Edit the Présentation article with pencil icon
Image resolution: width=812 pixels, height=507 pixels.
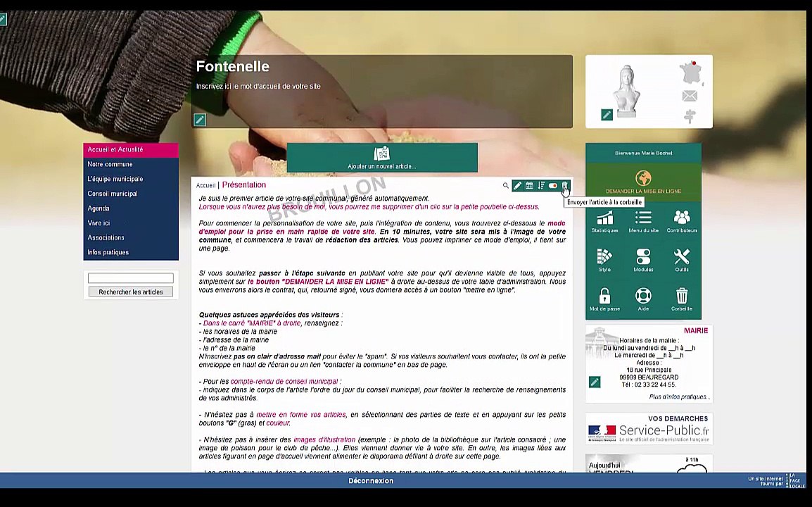pyautogui.click(x=517, y=186)
